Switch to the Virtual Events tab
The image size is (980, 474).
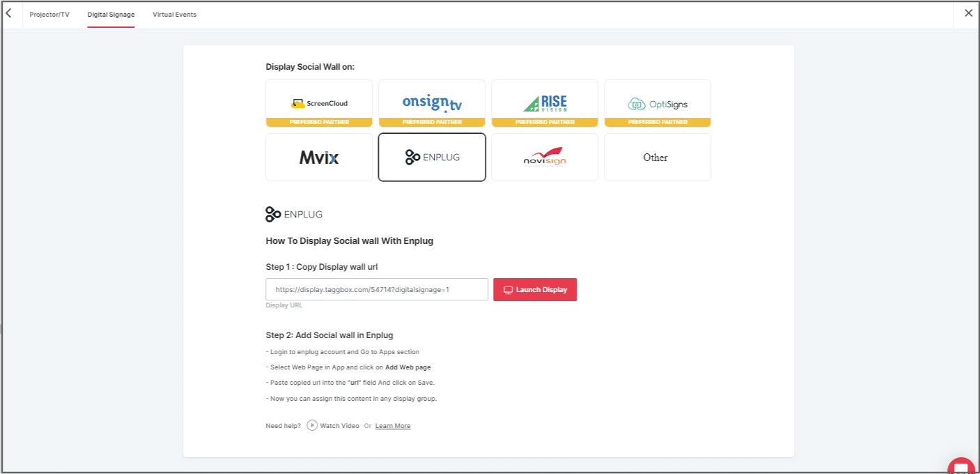coord(174,15)
